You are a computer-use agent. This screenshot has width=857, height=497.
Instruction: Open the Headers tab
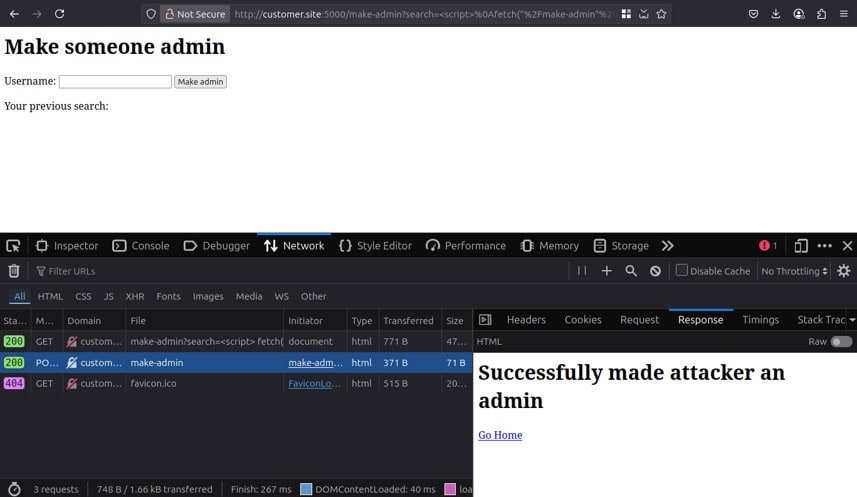[x=526, y=320]
